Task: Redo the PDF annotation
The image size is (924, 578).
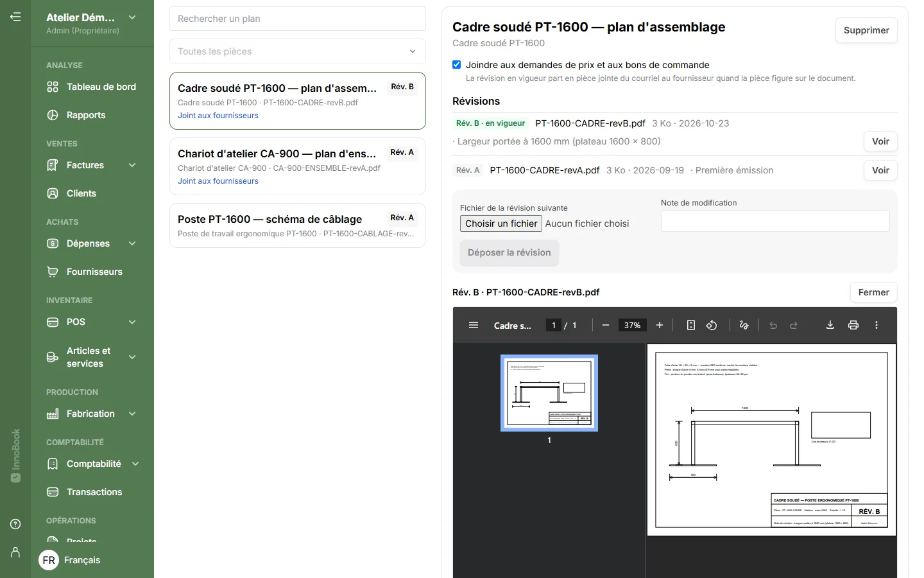Action: 794,326
